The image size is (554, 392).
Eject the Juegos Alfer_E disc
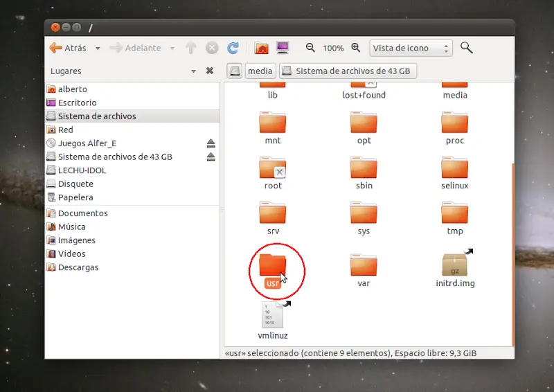[211, 143]
